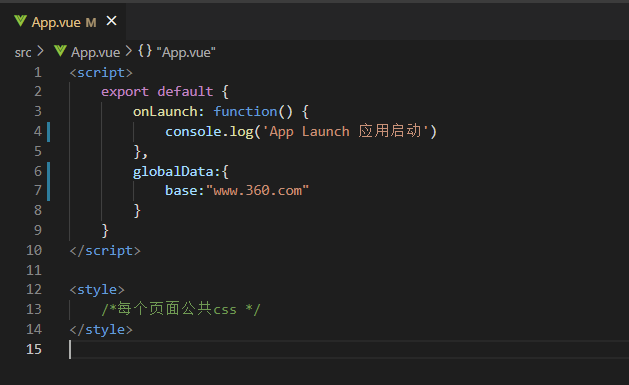Click the curly braces symbol icon in breadcrumb
This screenshot has height=385, width=629.
(x=145, y=51)
